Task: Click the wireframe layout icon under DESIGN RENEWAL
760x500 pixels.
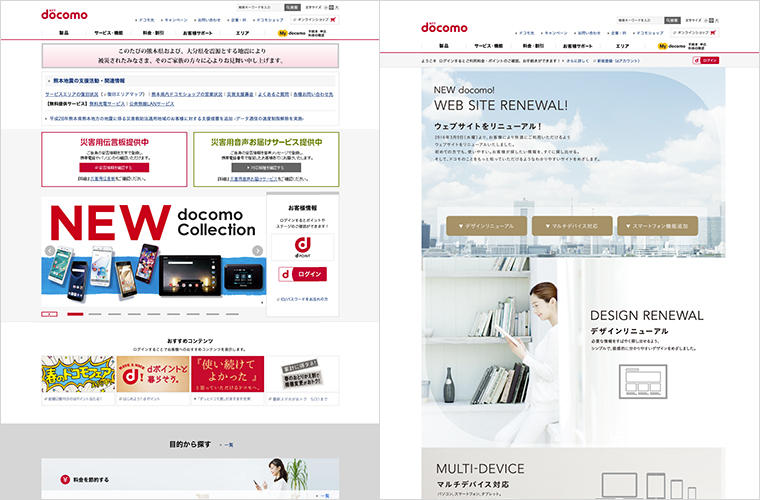Action: 643,382
